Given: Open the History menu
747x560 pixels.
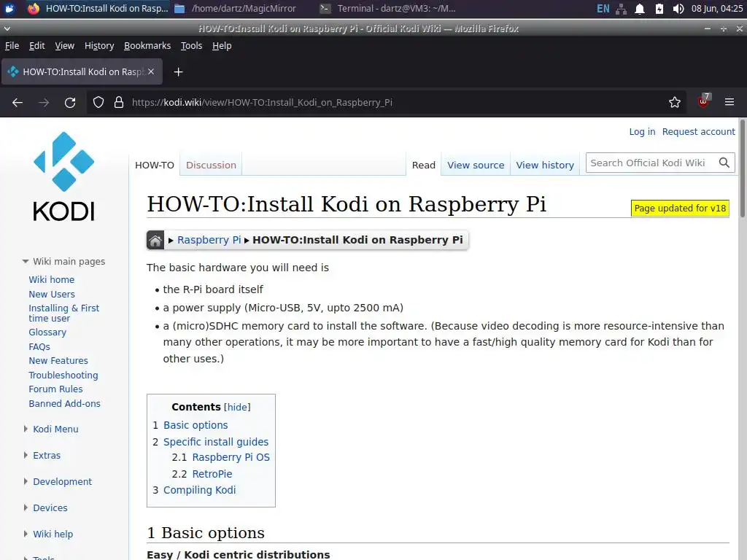Looking at the screenshot, I should click(99, 46).
